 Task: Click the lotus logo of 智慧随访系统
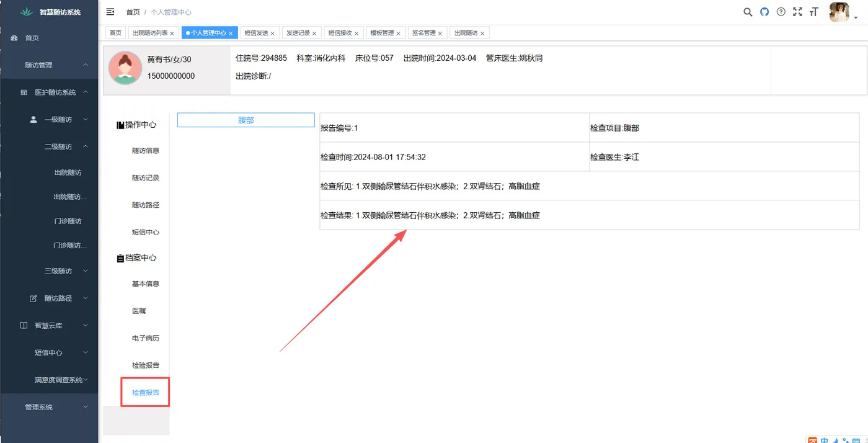tap(27, 12)
